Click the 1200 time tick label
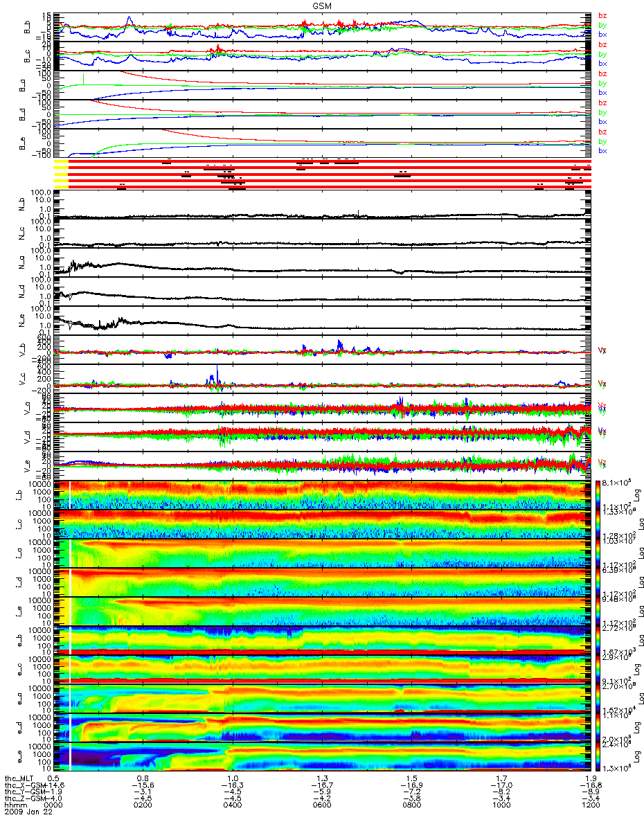The image size is (644, 831). 591,805
